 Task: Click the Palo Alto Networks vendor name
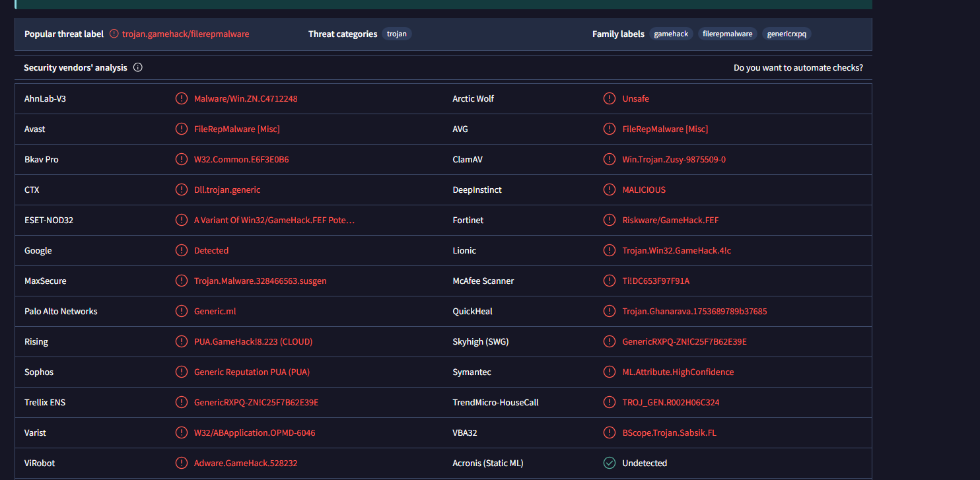coord(61,311)
